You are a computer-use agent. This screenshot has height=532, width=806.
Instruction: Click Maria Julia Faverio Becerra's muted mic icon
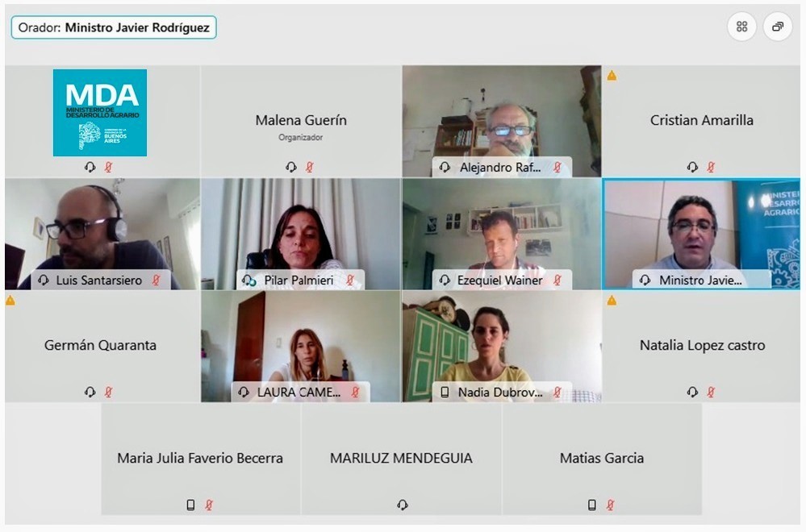pyautogui.click(x=209, y=505)
